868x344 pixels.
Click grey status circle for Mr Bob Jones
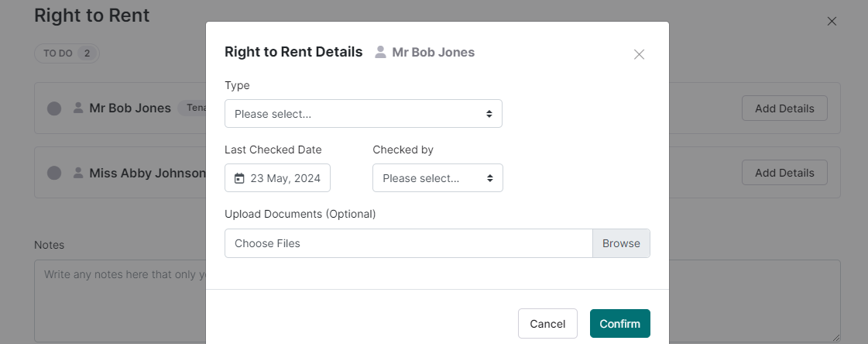coord(54,108)
